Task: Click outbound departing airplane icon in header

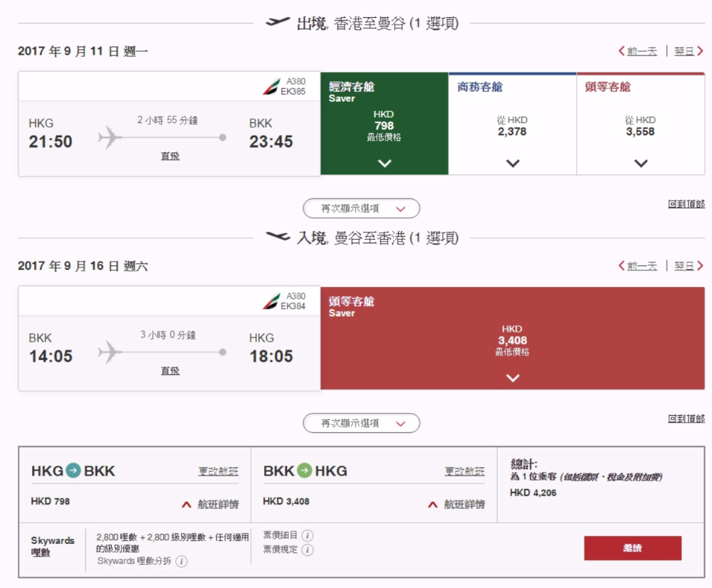Action: click(278, 22)
